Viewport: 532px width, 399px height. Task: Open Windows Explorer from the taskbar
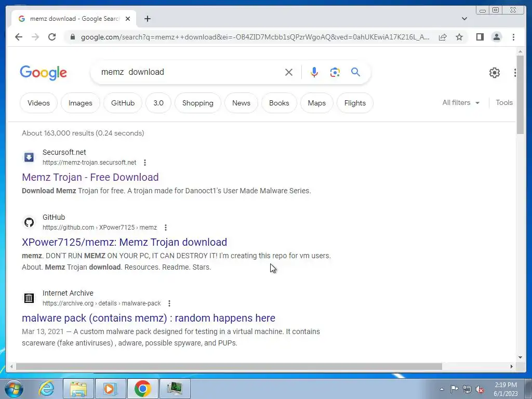(78, 389)
